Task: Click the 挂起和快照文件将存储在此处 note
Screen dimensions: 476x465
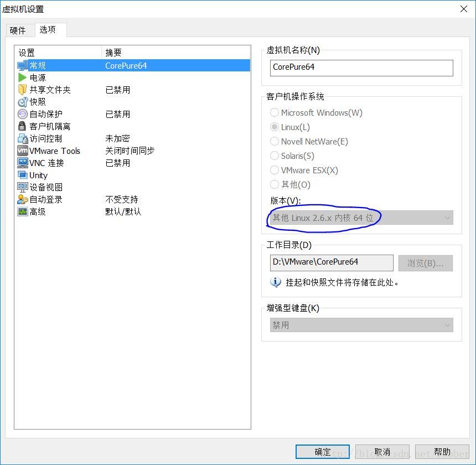Action: click(x=342, y=282)
